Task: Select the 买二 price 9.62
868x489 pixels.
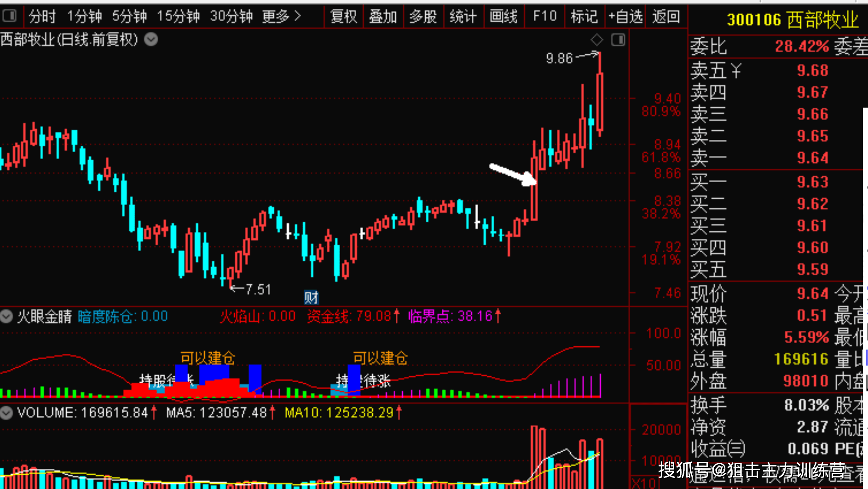Action: (x=812, y=204)
